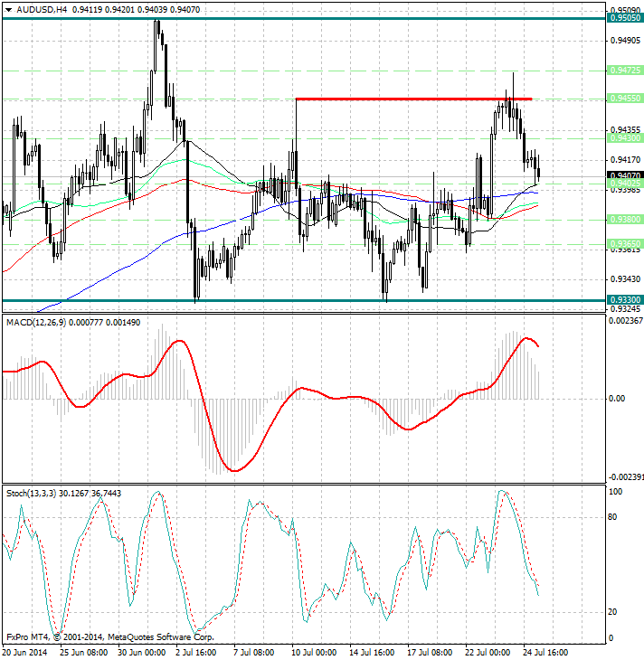
Task: Click the 30 Jun 00:00 time label
Action: click(142, 653)
